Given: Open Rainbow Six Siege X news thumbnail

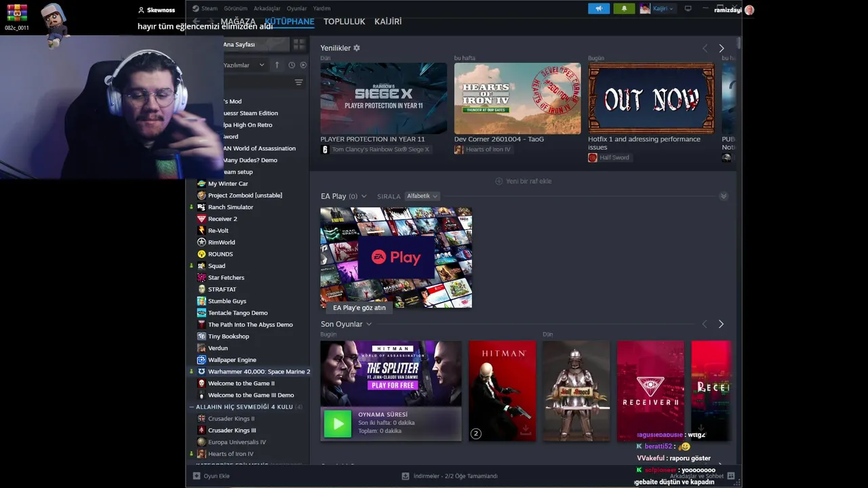Looking at the screenshot, I should pyautogui.click(x=384, y=98).
